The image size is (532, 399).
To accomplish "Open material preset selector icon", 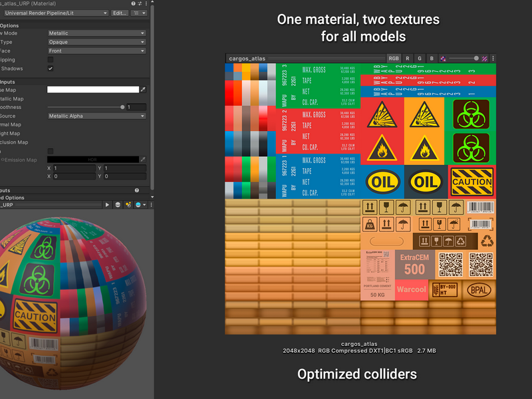I will tap(140, 3).
